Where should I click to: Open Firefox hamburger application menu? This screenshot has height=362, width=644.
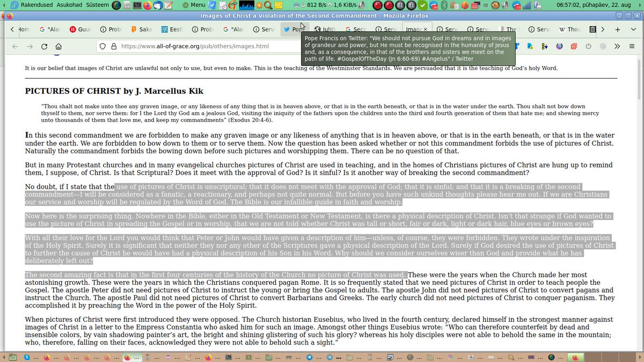(x=632, y=46)
